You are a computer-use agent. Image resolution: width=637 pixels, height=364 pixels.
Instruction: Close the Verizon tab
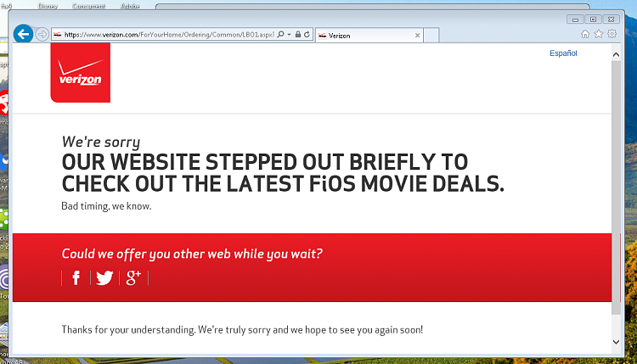click(417, 36)
